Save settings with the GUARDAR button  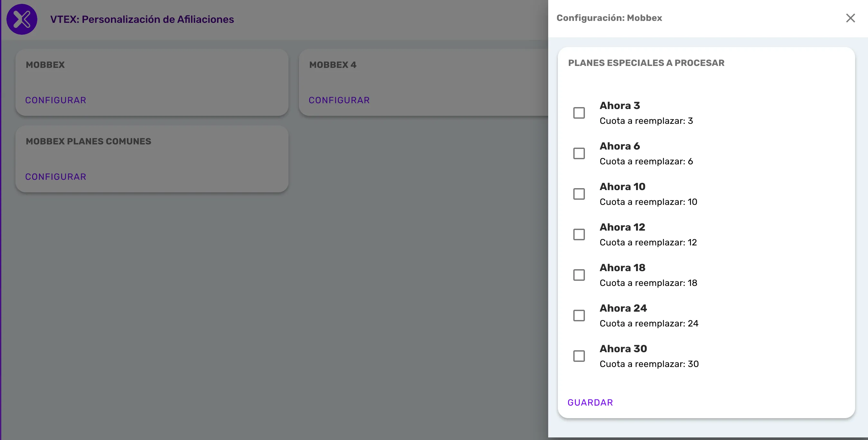pyautogui.click(x=590, y=402)
